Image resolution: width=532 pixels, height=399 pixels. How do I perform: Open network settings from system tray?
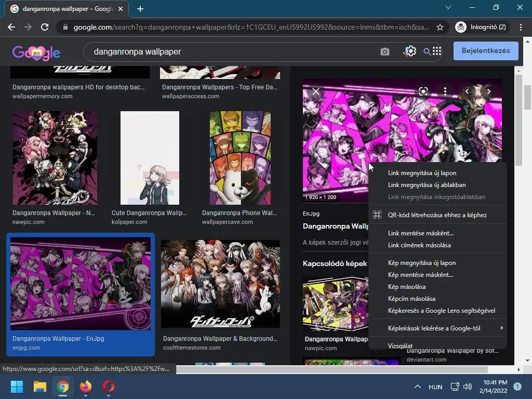[x=455, y=387]
